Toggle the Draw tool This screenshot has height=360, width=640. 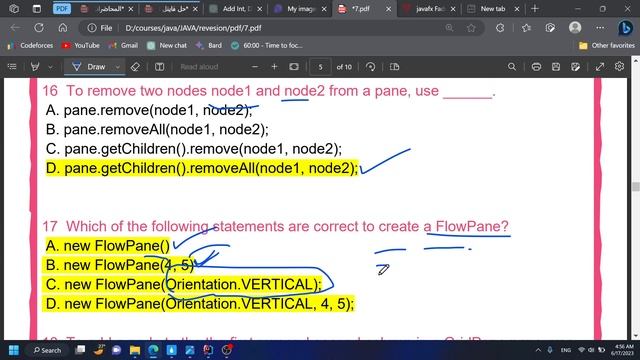pyautogui.click(x=89, y=67)
